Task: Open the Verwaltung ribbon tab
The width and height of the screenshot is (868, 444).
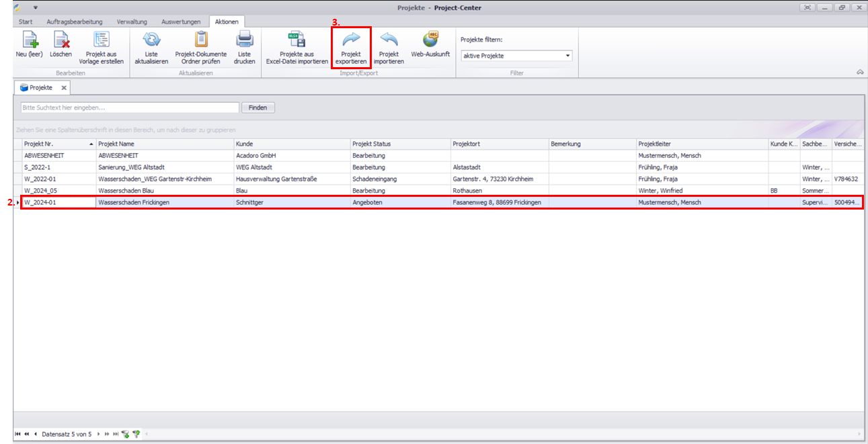Action: click(x=132, y=21)
